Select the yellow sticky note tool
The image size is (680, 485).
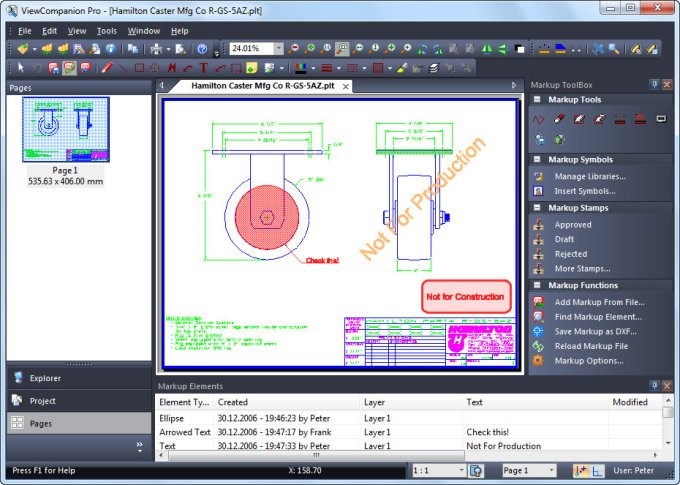tap(252, 68)
